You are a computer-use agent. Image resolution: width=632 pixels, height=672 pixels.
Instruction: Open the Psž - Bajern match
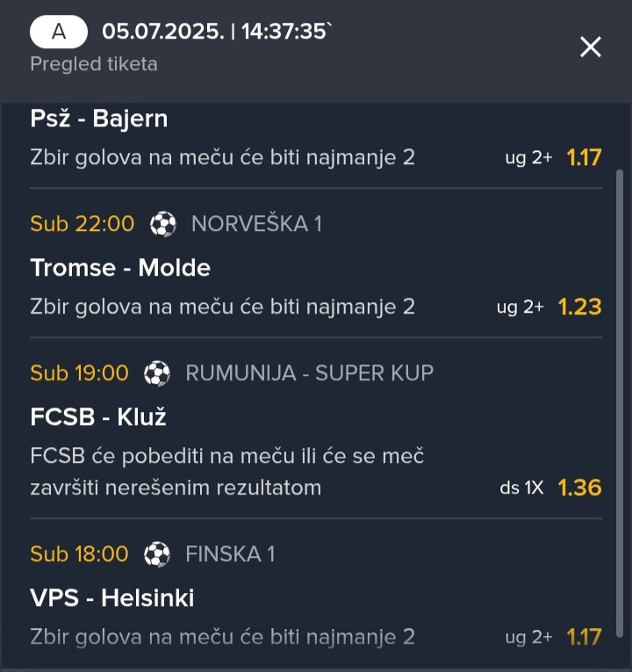point(99,119)
